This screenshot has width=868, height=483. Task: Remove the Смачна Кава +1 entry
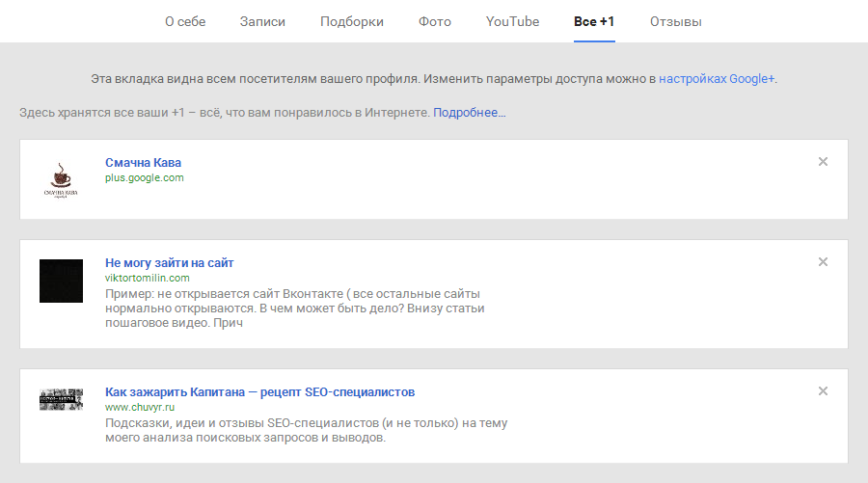823,162
